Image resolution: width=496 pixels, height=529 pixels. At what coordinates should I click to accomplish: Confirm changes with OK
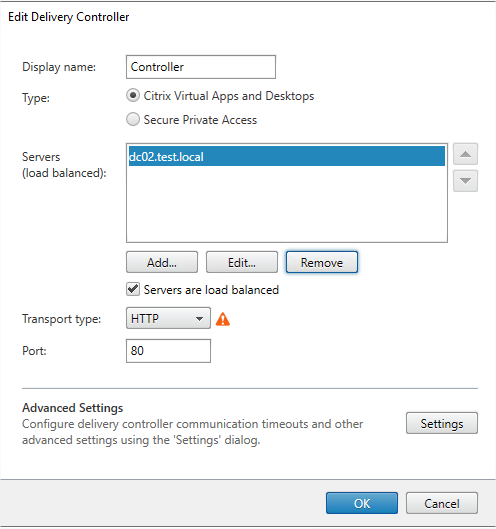click(x=362, y=503)
